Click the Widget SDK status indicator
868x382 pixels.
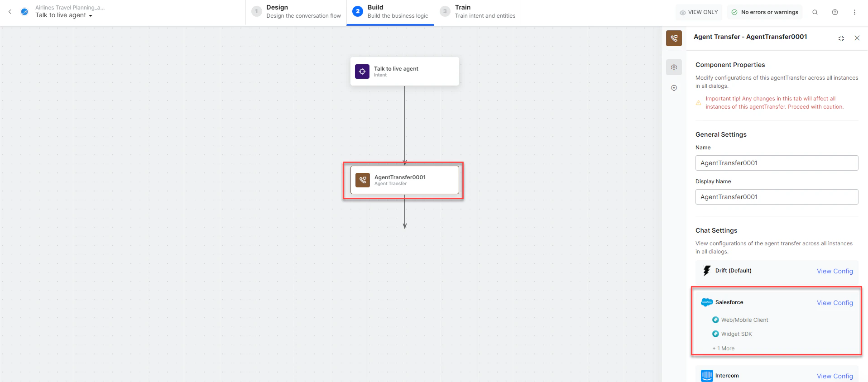715,334
